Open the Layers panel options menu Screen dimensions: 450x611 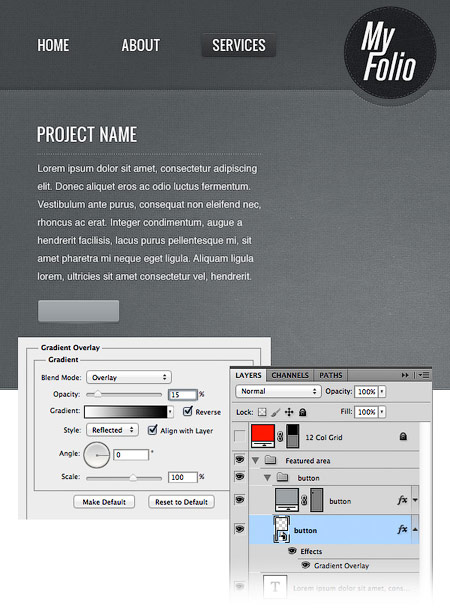coord(424,375)
